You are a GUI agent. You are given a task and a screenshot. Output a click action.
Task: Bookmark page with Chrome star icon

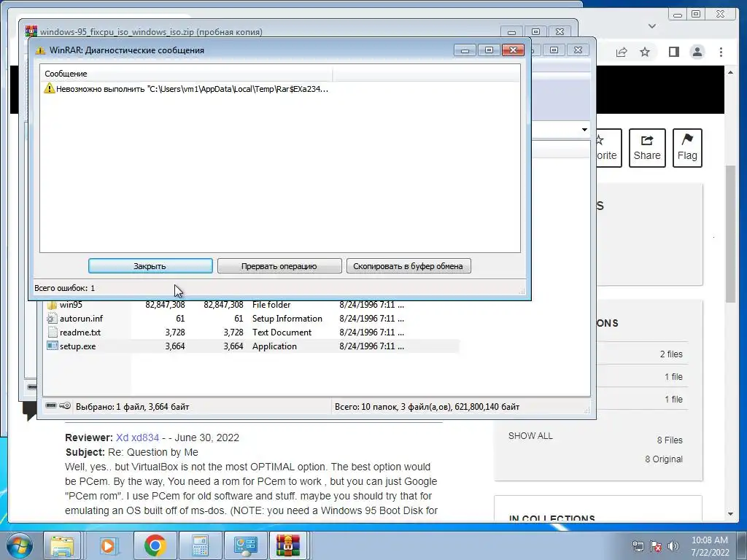pyautogui.click(x=645, y=52)
